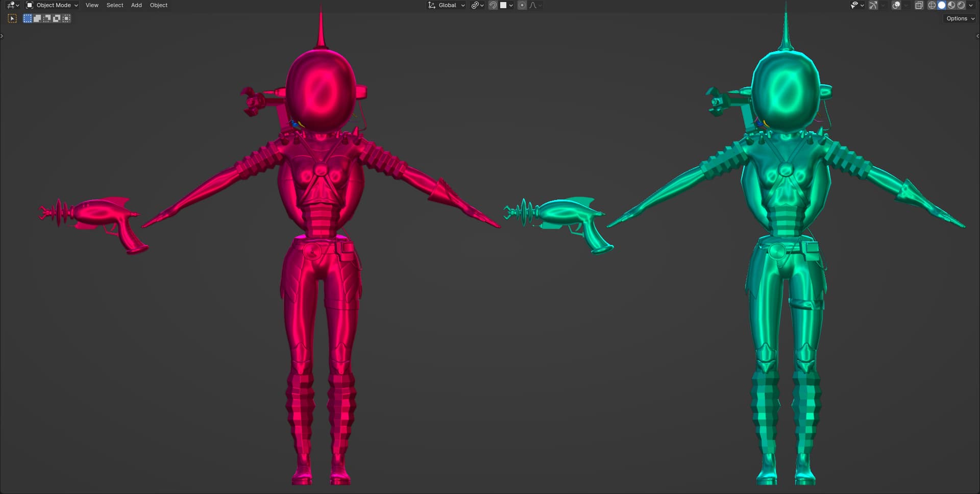980x494 pixels.
Task: Open the View menu
Action: pos(92,5)
